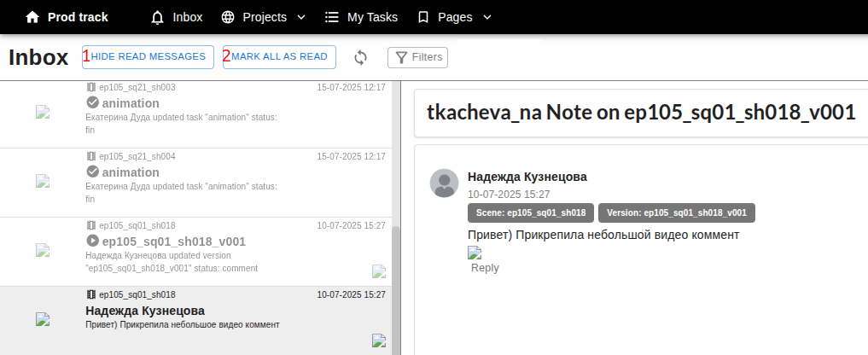Select the ep105_sq21_sh004 scene label

tap(137, 156)
